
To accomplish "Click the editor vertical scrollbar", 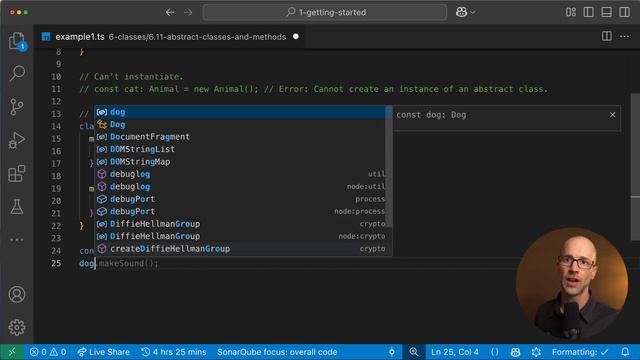I will point(635,167).
